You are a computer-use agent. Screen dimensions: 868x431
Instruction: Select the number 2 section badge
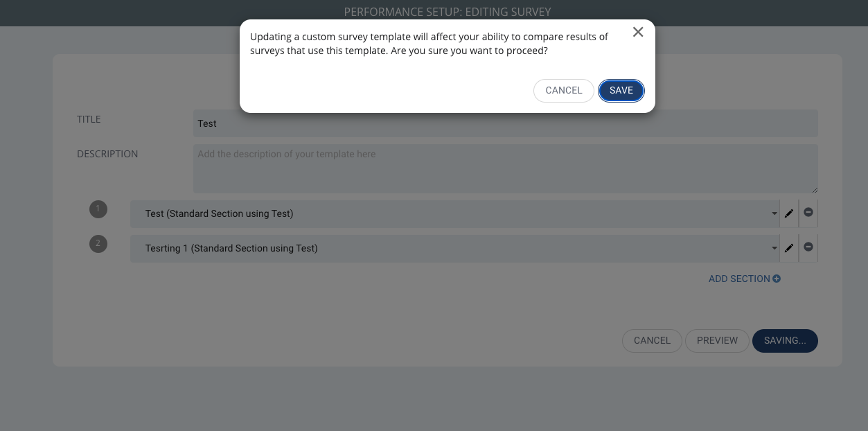click(98, 243)
